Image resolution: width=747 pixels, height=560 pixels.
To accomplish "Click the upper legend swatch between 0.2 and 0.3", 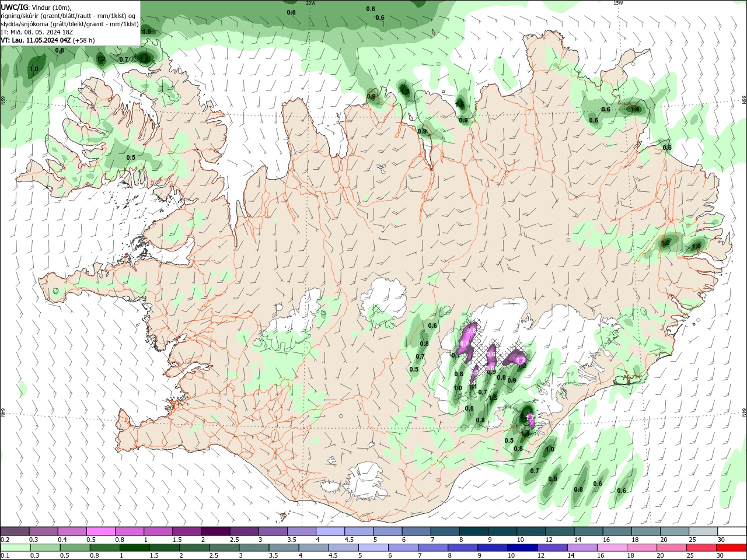I will pos(15,531).
